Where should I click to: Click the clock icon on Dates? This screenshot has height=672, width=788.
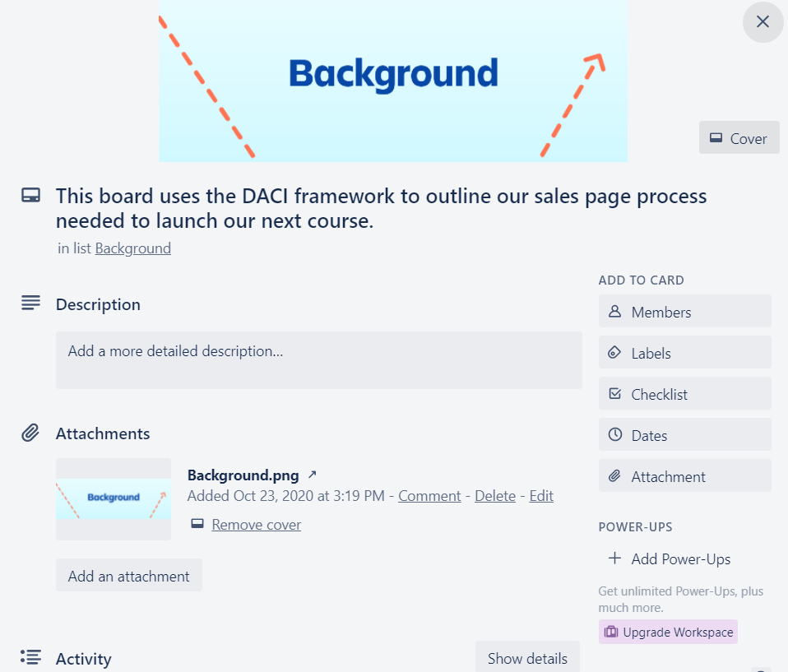[615, 434]
